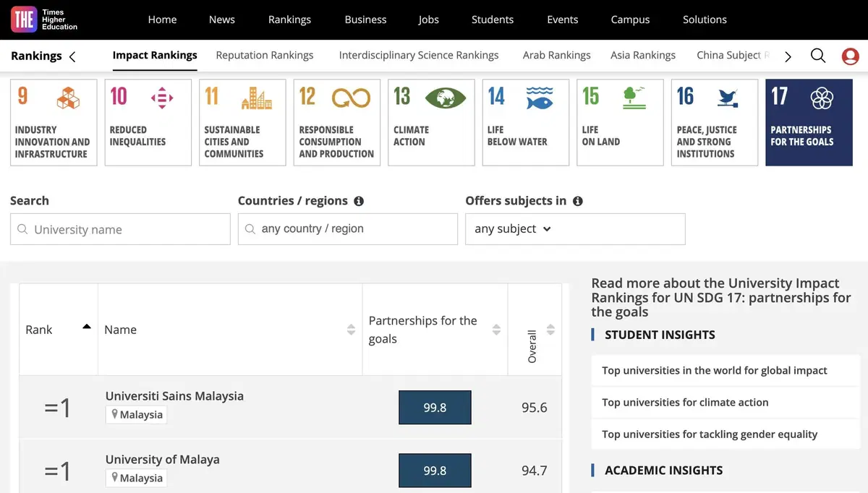Switch to Arab Rankings tab
The height and width of the screenshot is (493, 868).
(557, 55)
